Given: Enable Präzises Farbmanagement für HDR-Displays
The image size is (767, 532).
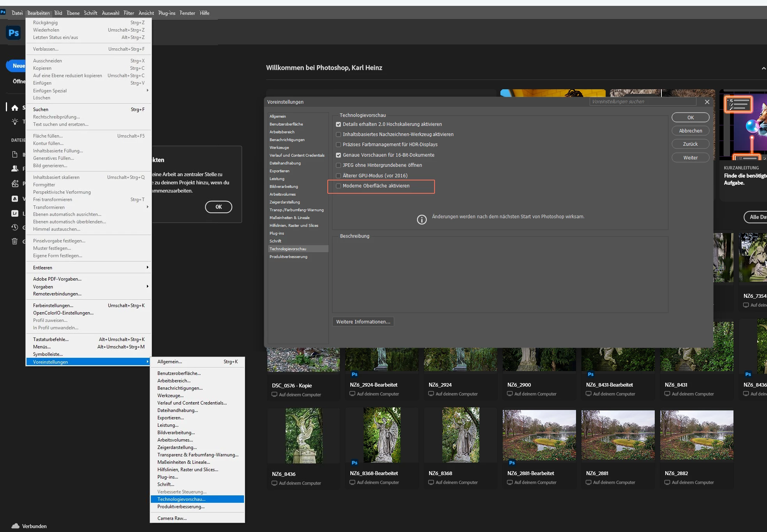Looking at the screenshot, I should click(x=338, y=145).
